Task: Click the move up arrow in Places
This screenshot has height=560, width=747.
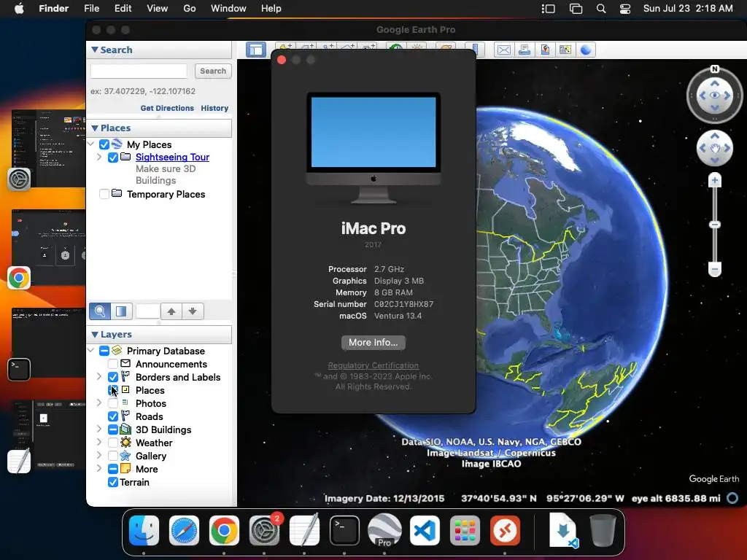Action: pyautogui.click(x=171, y=311)
